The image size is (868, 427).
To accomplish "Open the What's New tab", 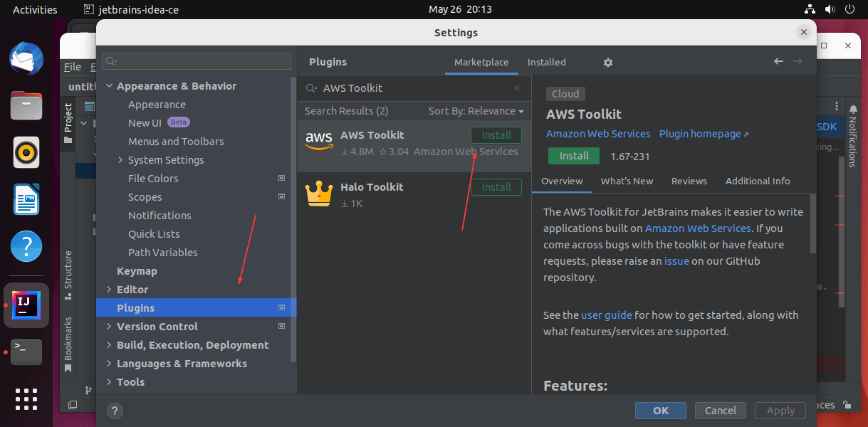I will coord(627,181).
